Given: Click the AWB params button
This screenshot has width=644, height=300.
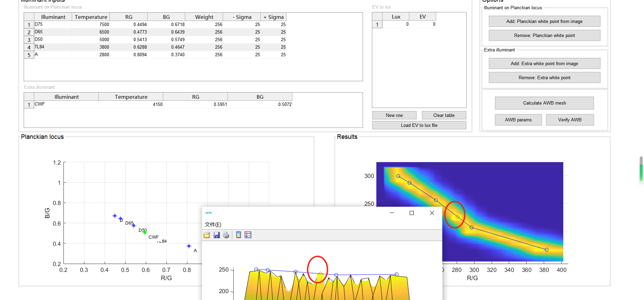Looking at the screenshot, I should coord(518,120).
